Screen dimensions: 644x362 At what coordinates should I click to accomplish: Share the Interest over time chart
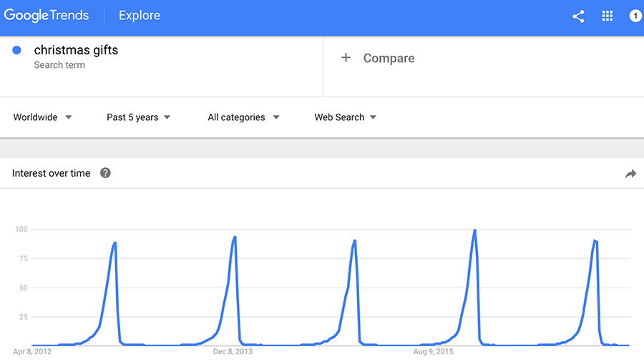pos(630,174)
